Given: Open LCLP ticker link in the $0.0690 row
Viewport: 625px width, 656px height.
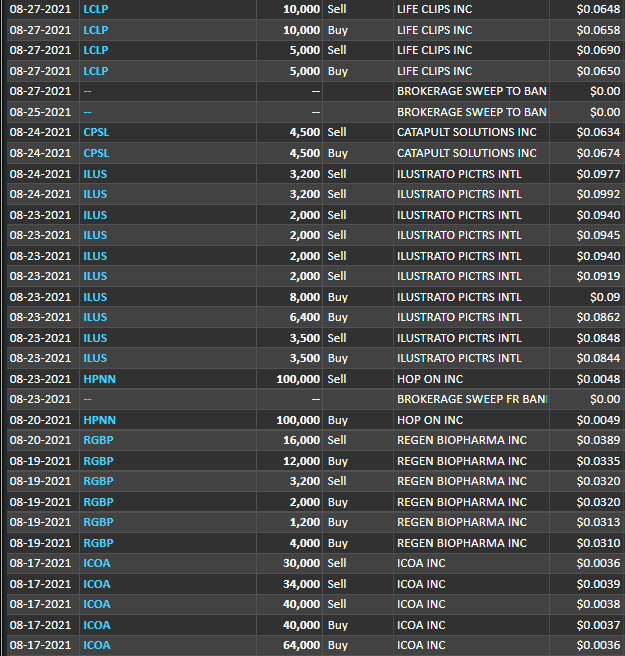Looking at the screenshot, I should click(x=96, y=50).
